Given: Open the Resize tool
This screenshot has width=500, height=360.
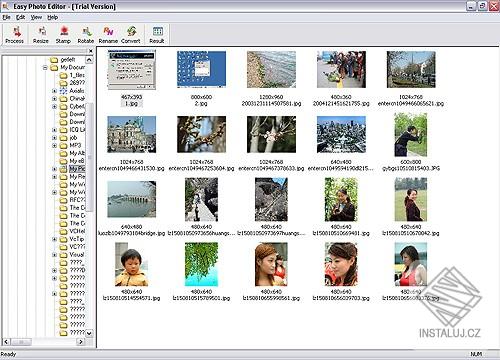Looking at the screenshot, I should click(x=41, y=35).
